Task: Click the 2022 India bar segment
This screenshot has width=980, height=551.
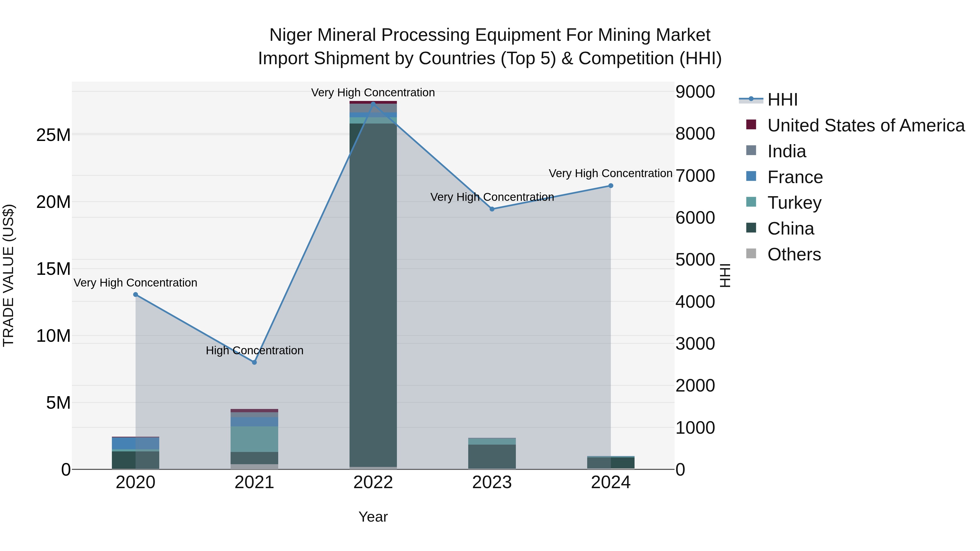Action: (x=373, y=108)
